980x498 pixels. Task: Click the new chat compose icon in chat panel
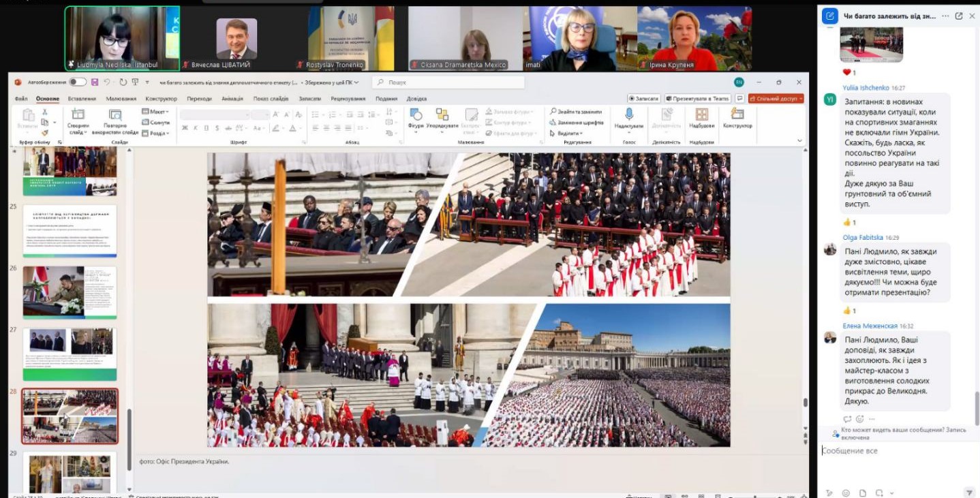(829, 16)
